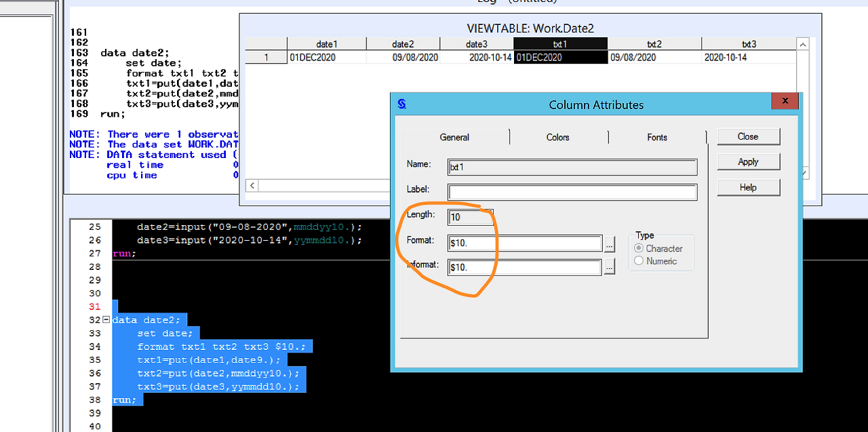This screenshot has height=432, width=868.
Task: Open Help for Column Attributes
Action: 748,186
